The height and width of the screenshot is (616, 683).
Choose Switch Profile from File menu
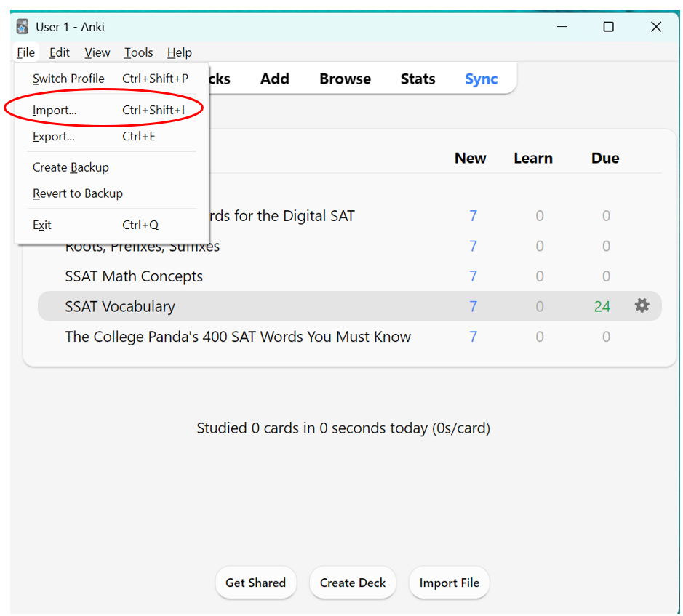tap(111, 79)
